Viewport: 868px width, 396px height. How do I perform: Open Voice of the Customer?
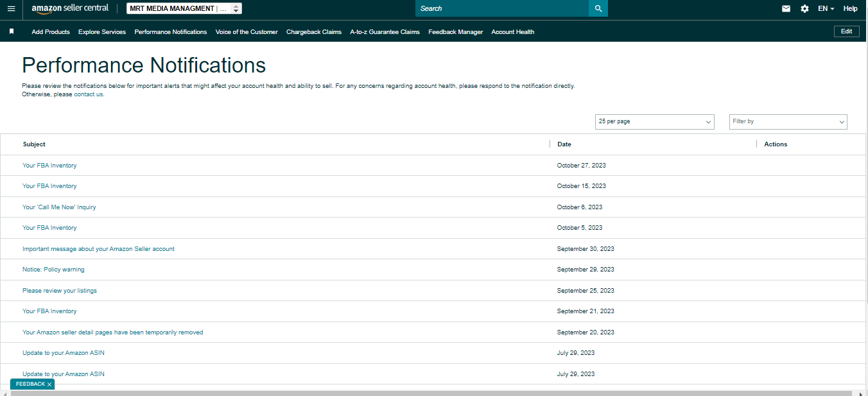(x=247, y=31)
